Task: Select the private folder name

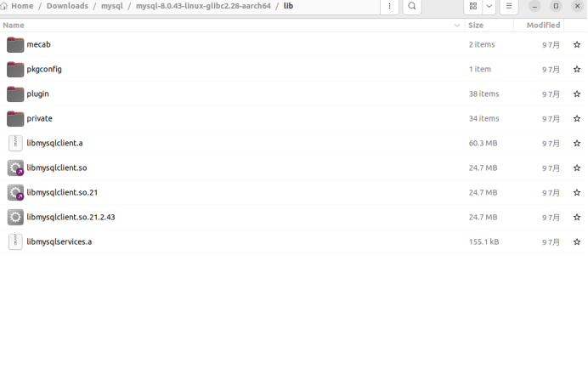Action: coord(40,118)
